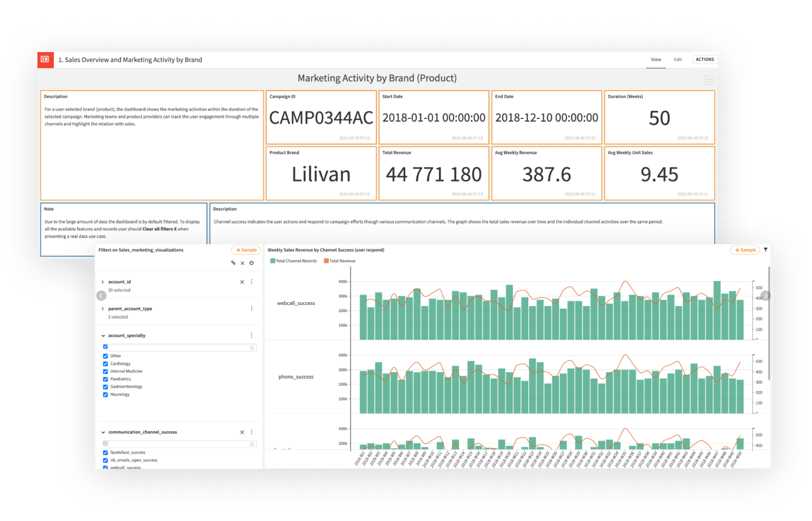This screenshot has height=521, width=812.
Task: Uncheck the Internal Medicine checkbox
Action: [105, 371]
